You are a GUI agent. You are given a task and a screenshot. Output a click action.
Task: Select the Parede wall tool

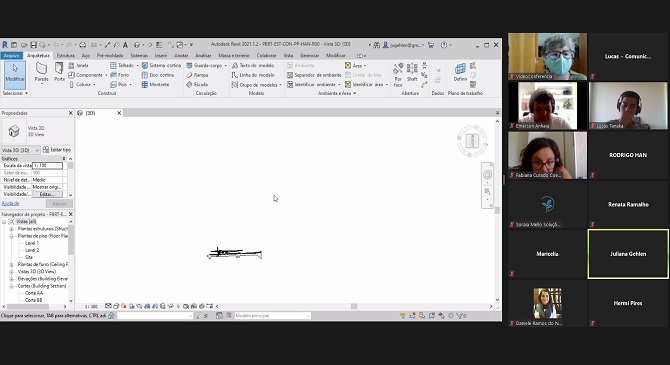tap(41, 72)
